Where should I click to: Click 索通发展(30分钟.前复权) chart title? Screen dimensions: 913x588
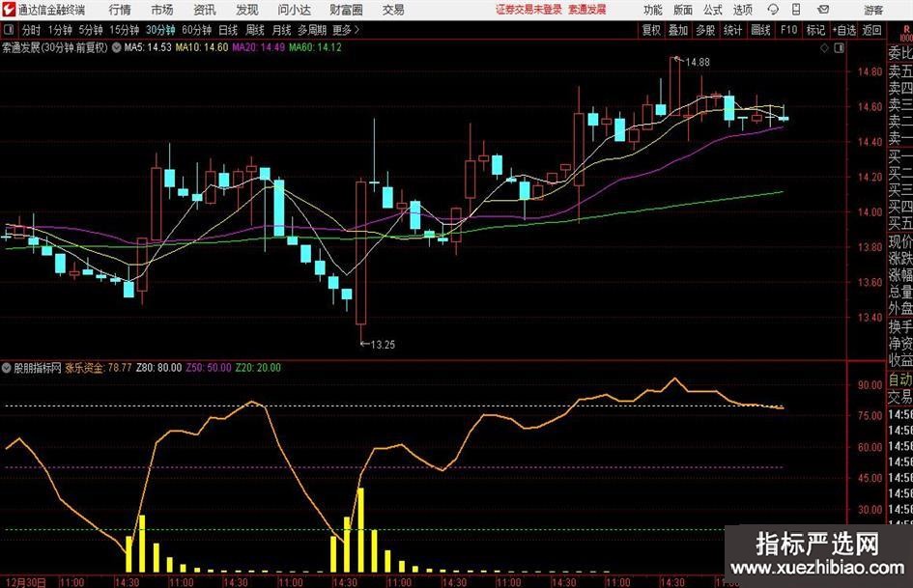[55, 47]
